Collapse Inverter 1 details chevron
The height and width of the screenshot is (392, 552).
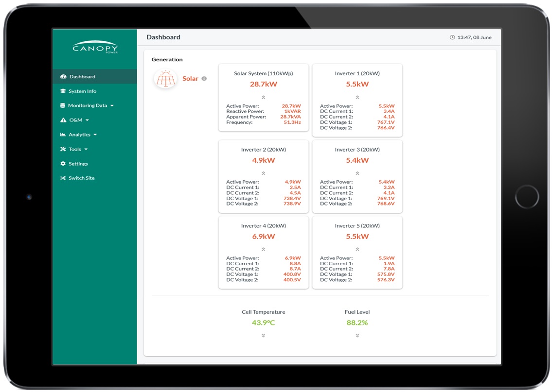click(x=357, y=97)
